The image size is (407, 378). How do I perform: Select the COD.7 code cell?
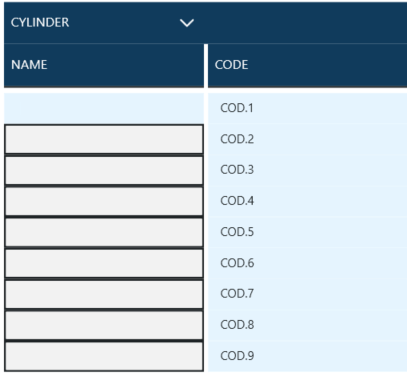[307, 294]
